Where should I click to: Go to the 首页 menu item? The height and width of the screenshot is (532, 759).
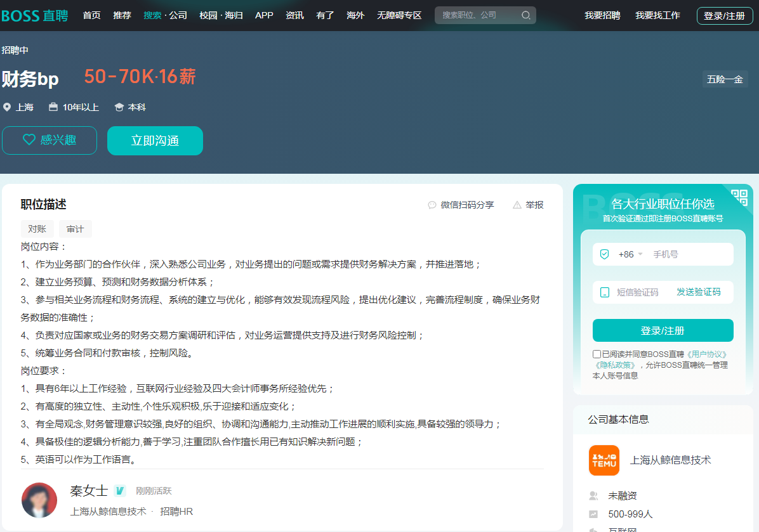(x=91, y=15)
